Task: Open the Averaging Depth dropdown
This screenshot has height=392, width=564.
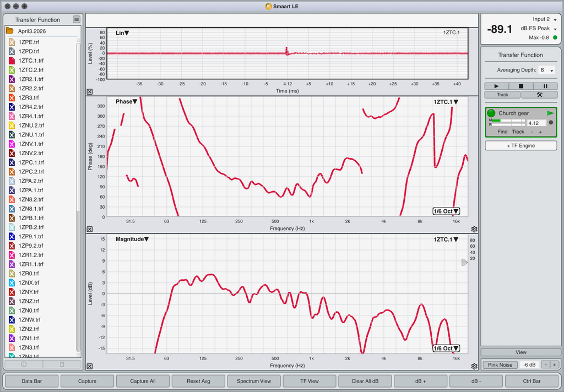Action: click(x=546, y=70)
